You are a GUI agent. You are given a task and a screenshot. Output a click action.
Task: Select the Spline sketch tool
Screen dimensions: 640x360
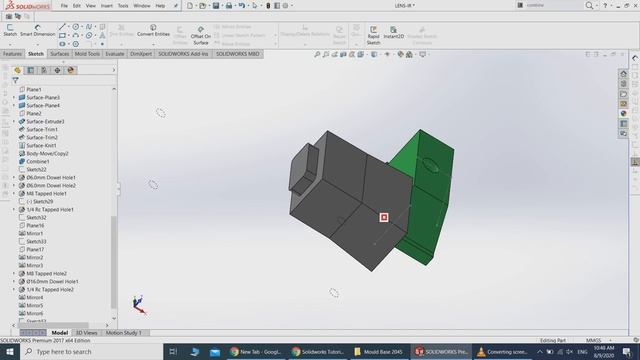pyautogui.click(x=89, y=27)
